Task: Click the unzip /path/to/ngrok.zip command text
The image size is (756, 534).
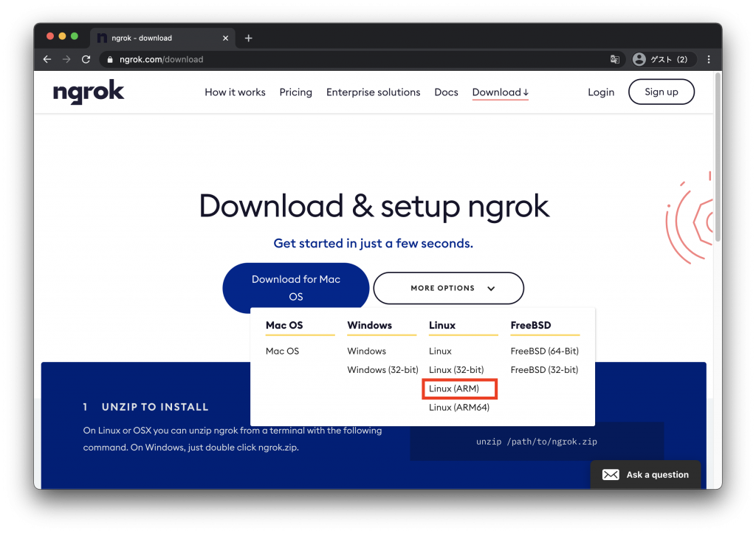Action: click(x=536, y=442)
